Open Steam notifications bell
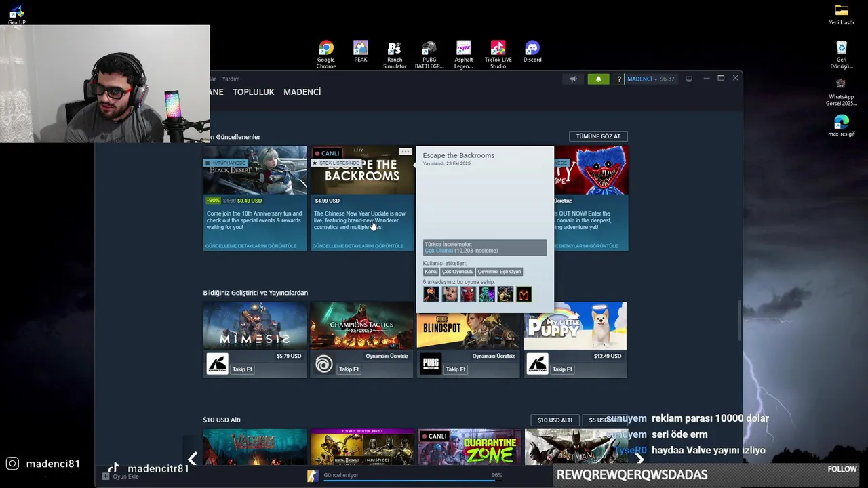 tap(598, 79)
